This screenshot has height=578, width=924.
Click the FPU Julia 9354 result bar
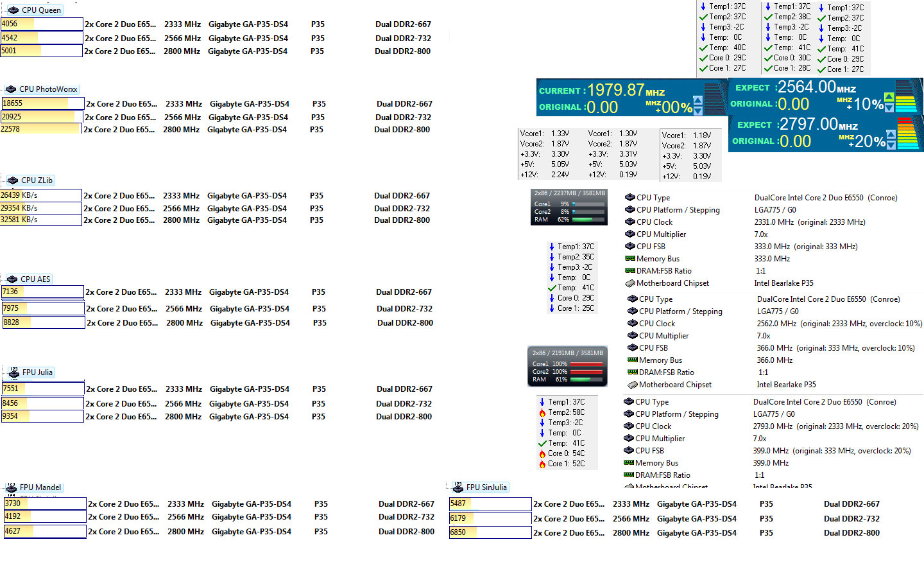[42, 416]
